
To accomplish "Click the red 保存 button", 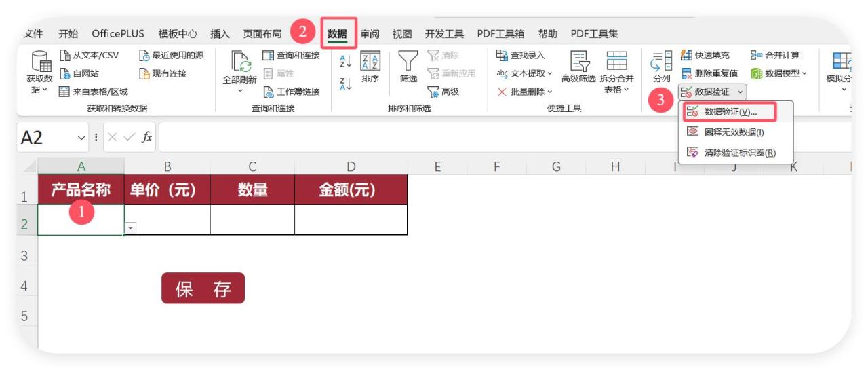I will coord(203,289).
